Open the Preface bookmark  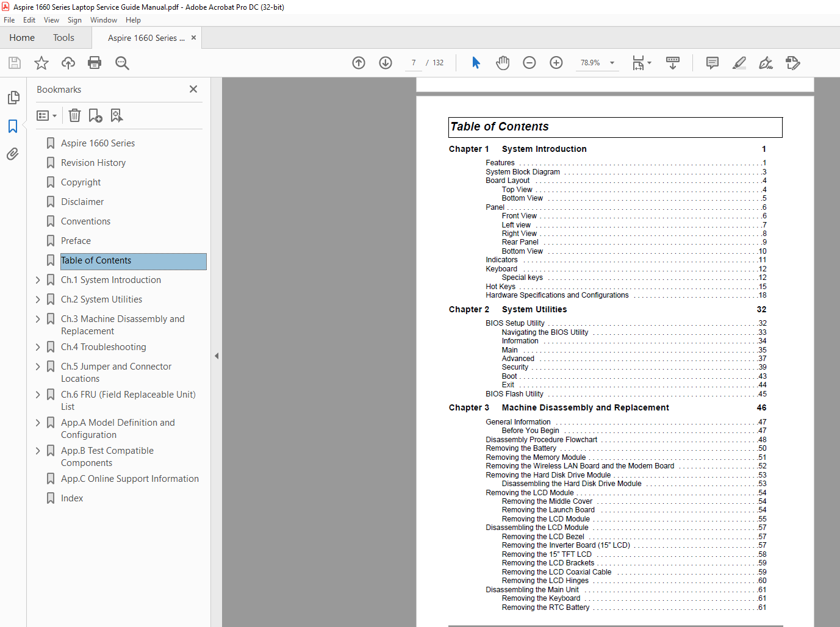[76, 241]
